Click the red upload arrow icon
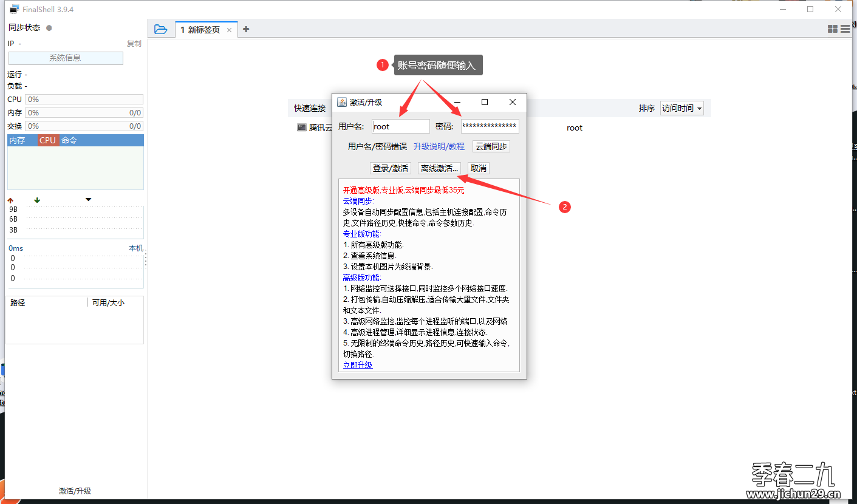The image size is (857, 504). (x=10, y=200)
